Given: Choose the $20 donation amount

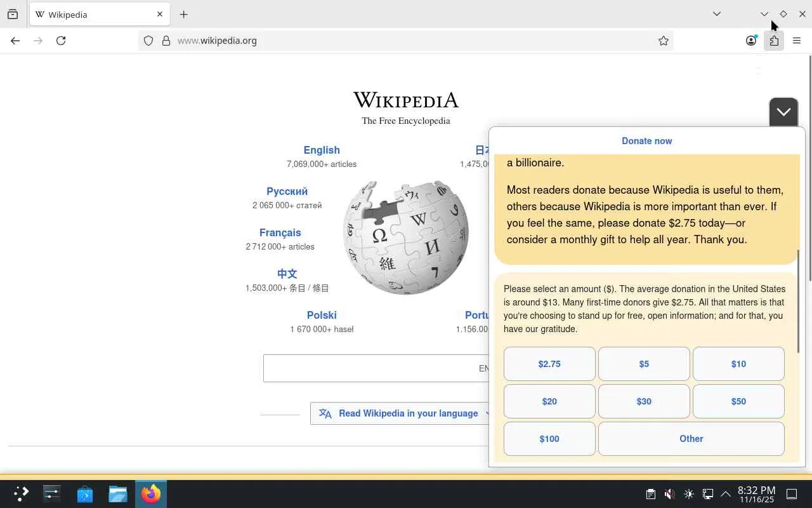Looking at the screenshot, I should click(549, 401).
